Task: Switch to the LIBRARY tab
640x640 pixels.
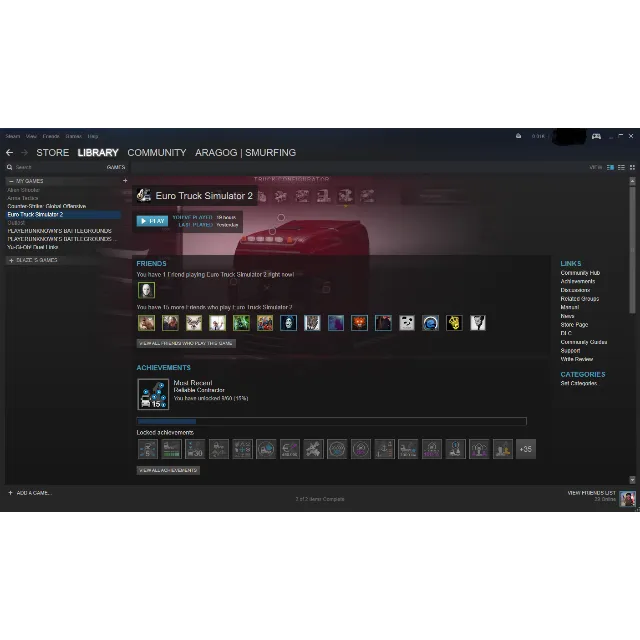Action: [98, 153]
